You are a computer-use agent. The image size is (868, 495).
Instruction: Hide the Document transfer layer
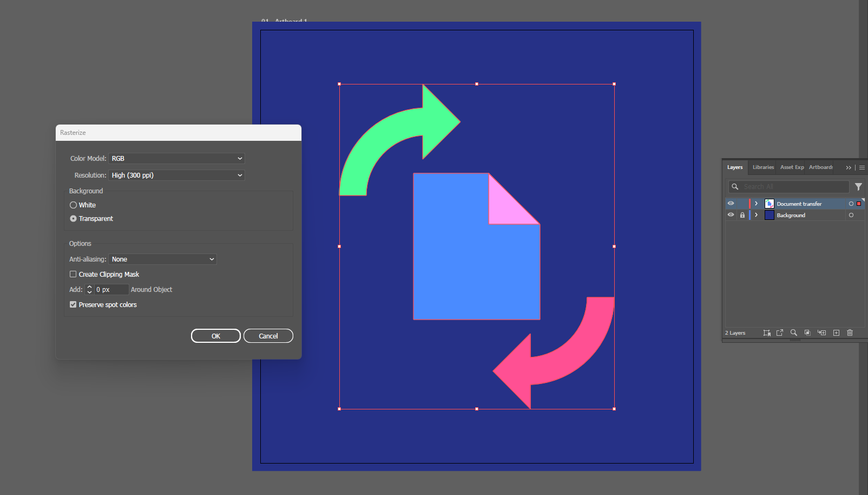pyautogui.click(x=731, y=203)
